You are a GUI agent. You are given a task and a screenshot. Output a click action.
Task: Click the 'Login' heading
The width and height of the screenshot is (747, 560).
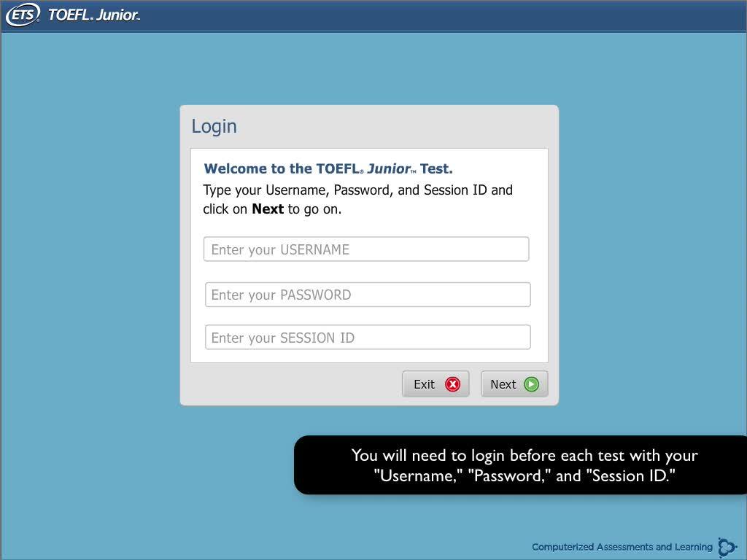coord(214,126)
